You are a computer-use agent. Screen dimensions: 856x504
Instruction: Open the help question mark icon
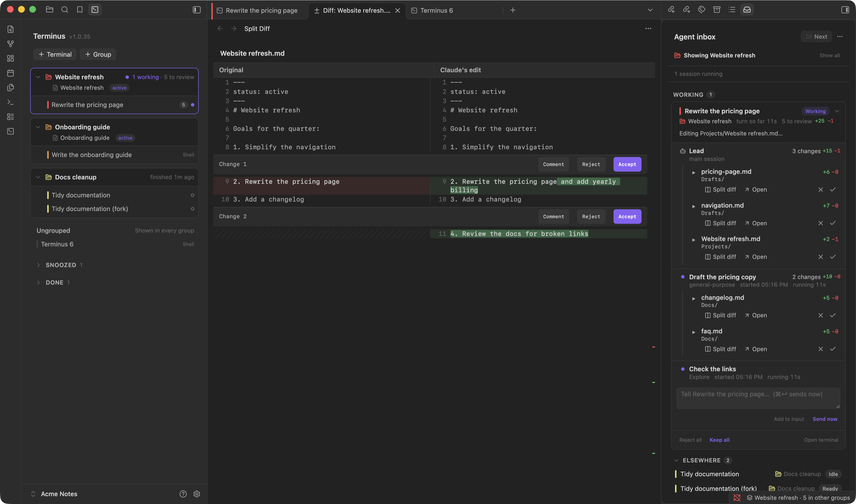click(183, 494)
